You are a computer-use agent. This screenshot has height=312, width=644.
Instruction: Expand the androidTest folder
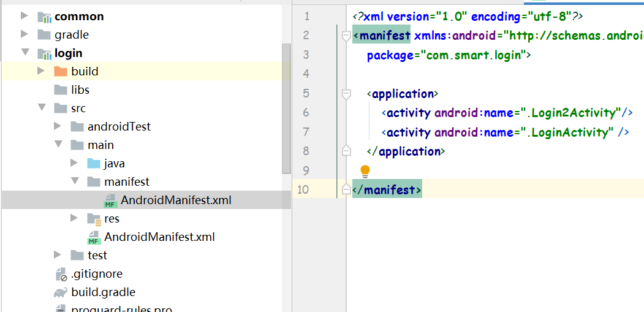coord(58,126)
